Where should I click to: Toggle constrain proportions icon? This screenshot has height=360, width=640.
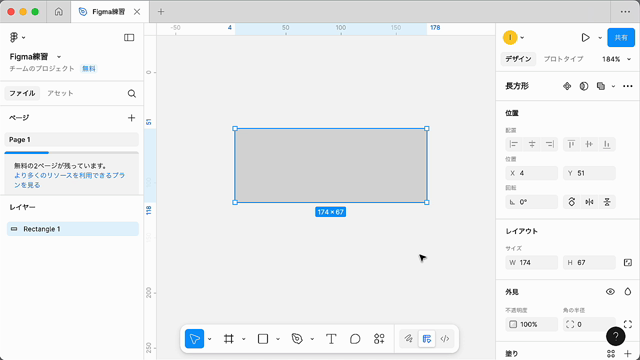(x=628, y=262)
